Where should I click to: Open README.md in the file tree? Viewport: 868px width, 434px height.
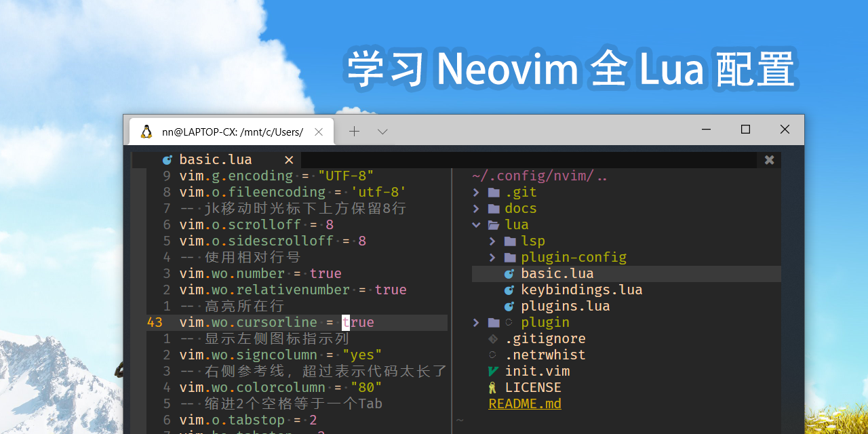(525, 404)
